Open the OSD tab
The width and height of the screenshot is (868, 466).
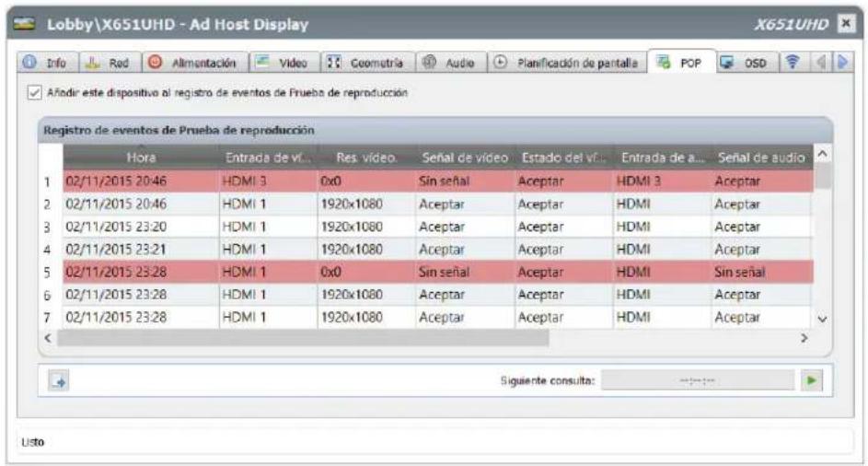747,63
